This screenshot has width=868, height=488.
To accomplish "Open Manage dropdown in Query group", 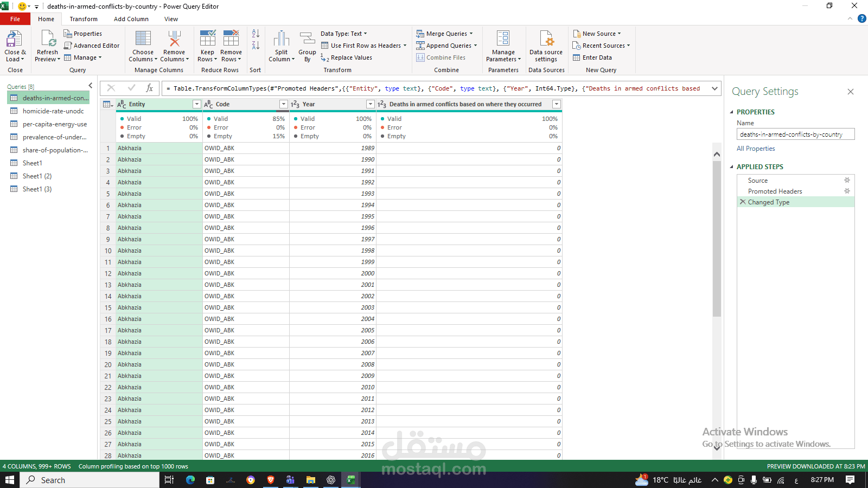I will [83, 57].
